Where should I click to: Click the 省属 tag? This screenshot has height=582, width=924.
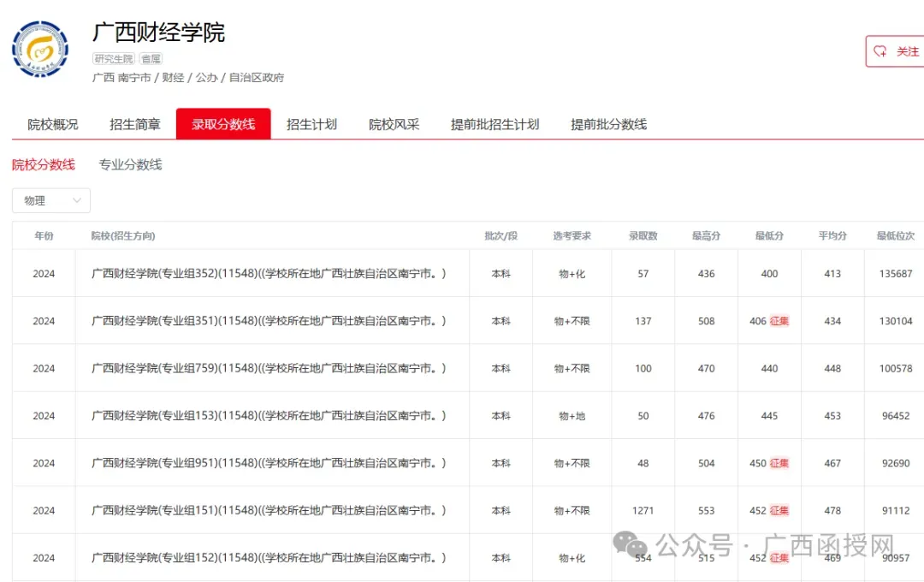tap(151, 58)
